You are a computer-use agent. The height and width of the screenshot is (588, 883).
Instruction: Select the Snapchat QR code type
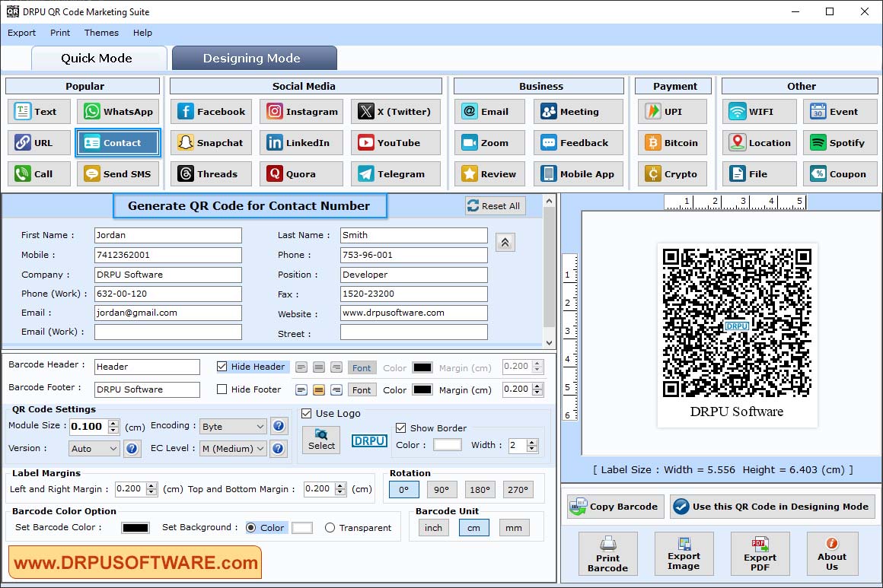(211, 143)
